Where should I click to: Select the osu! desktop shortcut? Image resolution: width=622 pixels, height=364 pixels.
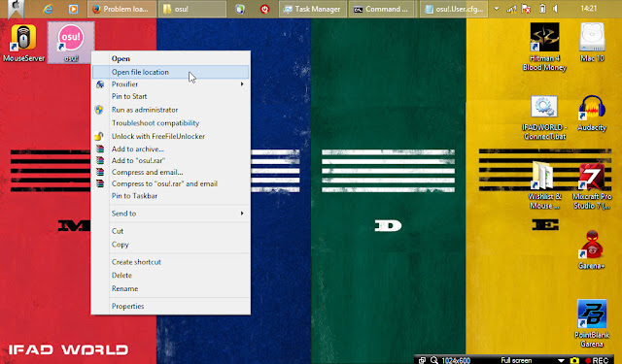[x=71, y=43]
